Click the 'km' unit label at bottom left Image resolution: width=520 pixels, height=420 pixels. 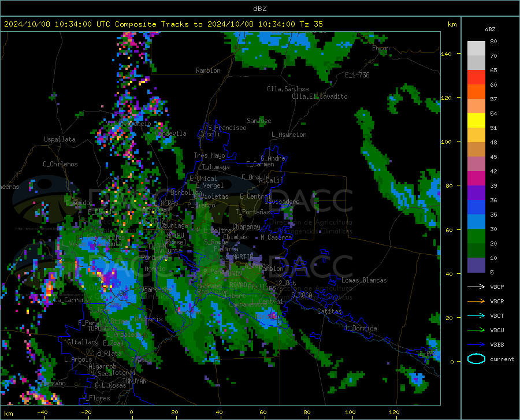pos(8,414)
